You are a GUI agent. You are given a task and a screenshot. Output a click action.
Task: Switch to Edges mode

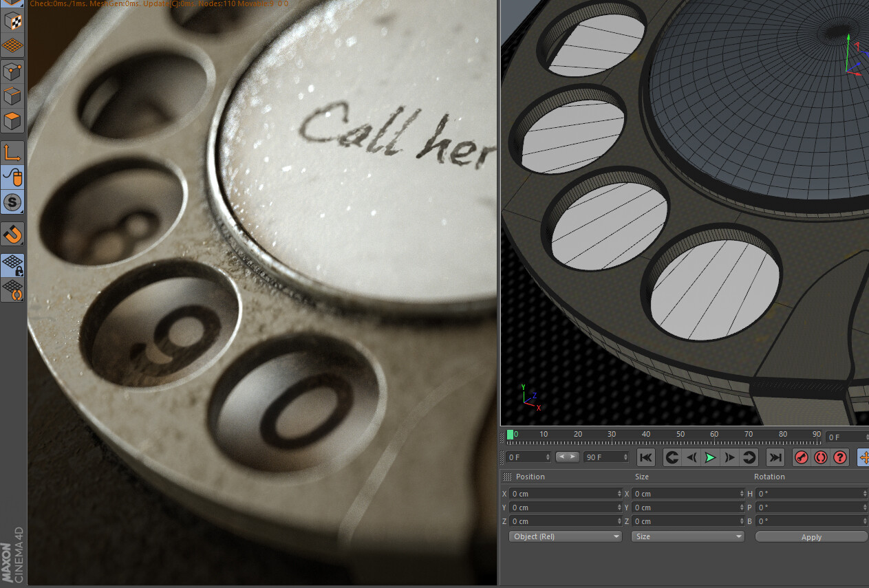pos(13,96)
